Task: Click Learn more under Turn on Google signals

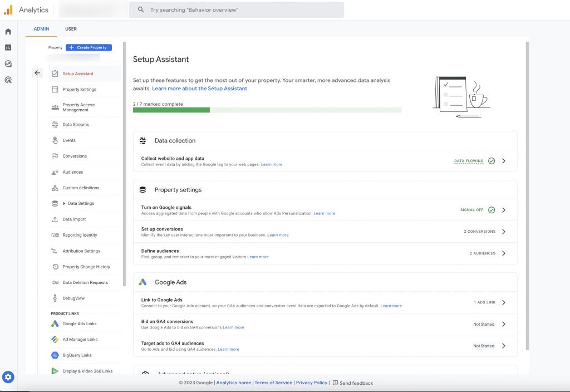Action: [325, 213]
